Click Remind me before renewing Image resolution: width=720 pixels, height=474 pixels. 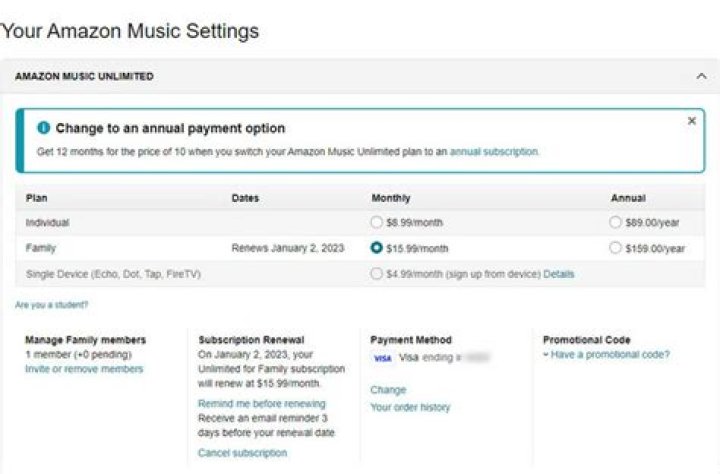pyautogui.click(x=261, y=404)
